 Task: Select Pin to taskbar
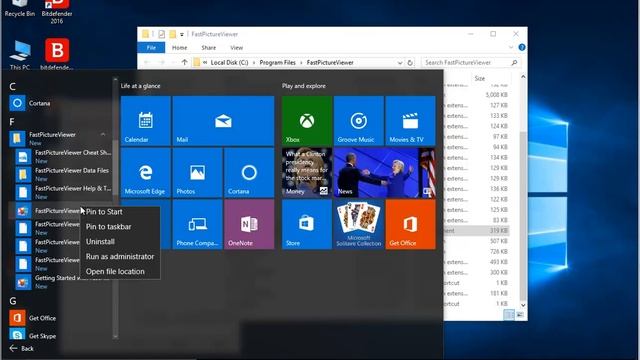(x=120, y=227)
